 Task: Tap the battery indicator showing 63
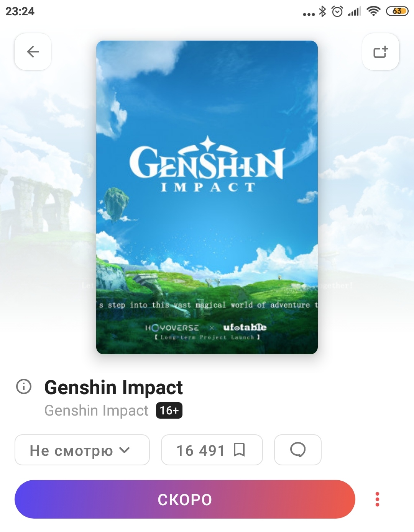coord(398,11)
